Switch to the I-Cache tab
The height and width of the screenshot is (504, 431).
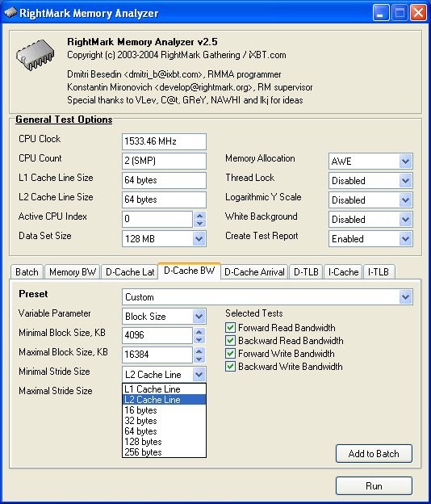point(343,272)
